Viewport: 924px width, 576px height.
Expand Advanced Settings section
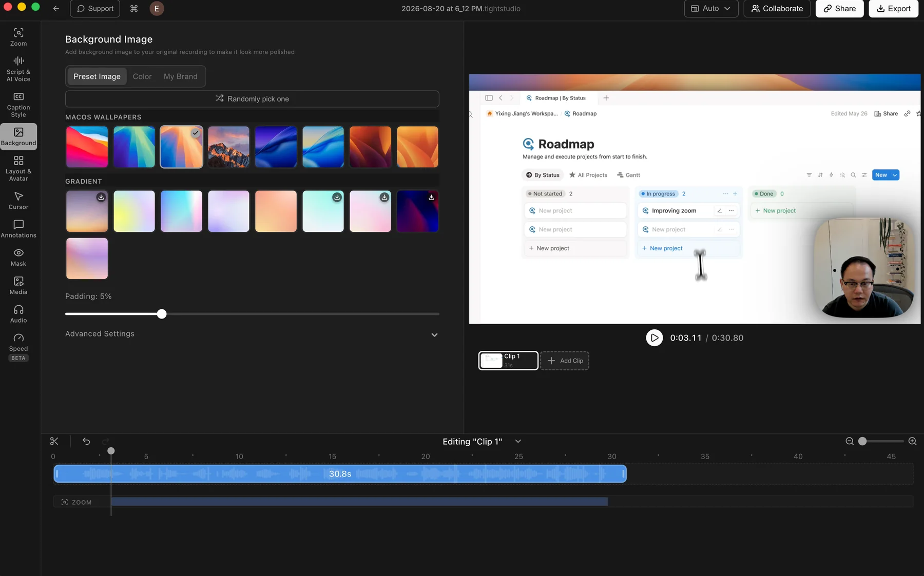click(252, 334)
